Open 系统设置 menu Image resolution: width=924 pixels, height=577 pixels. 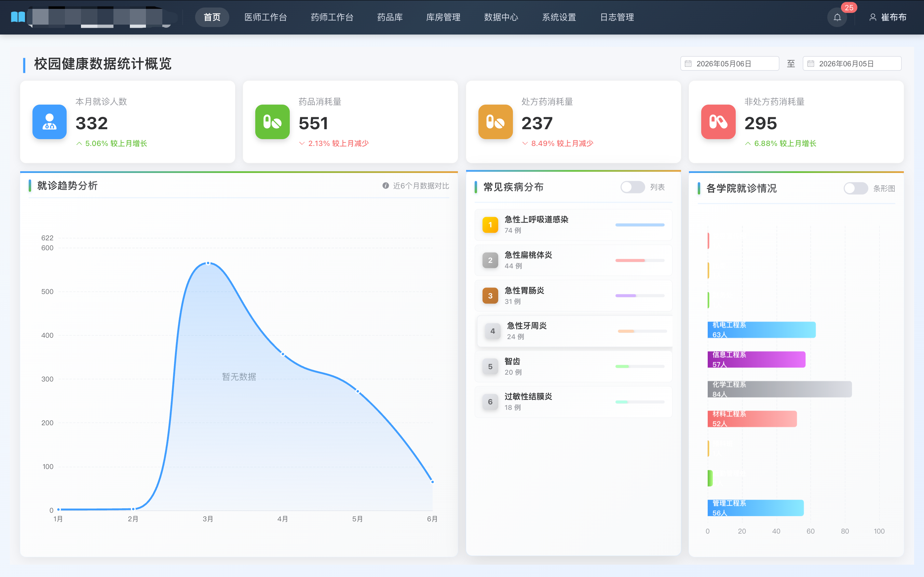point(559,17)
